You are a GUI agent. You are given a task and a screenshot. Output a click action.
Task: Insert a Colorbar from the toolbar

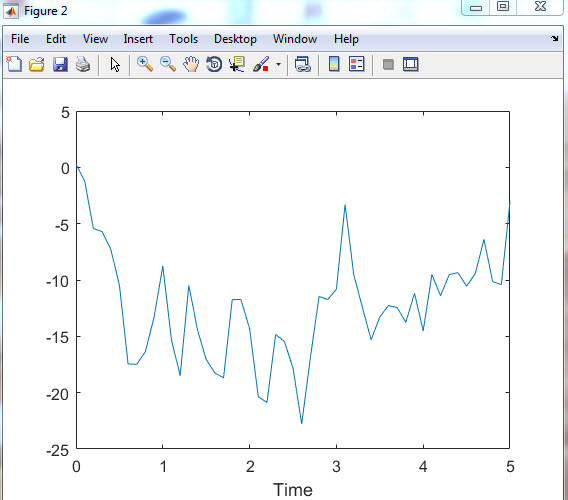[334, 64]
